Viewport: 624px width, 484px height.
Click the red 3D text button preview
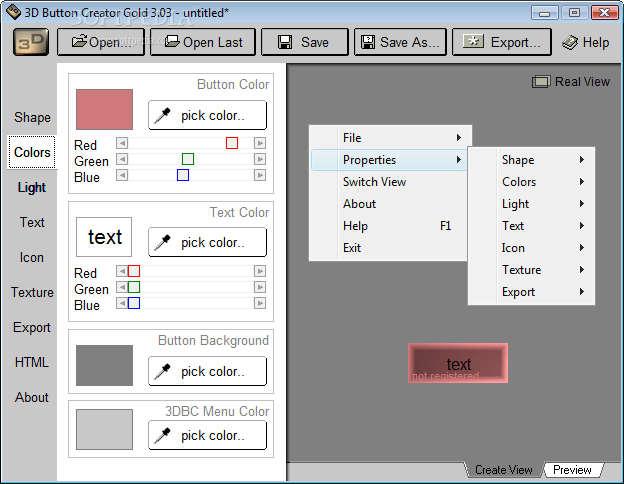[458, 363]
